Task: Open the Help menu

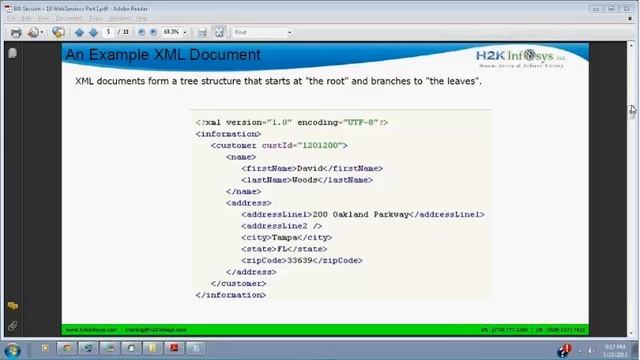Action: click(x=141, y=18)
